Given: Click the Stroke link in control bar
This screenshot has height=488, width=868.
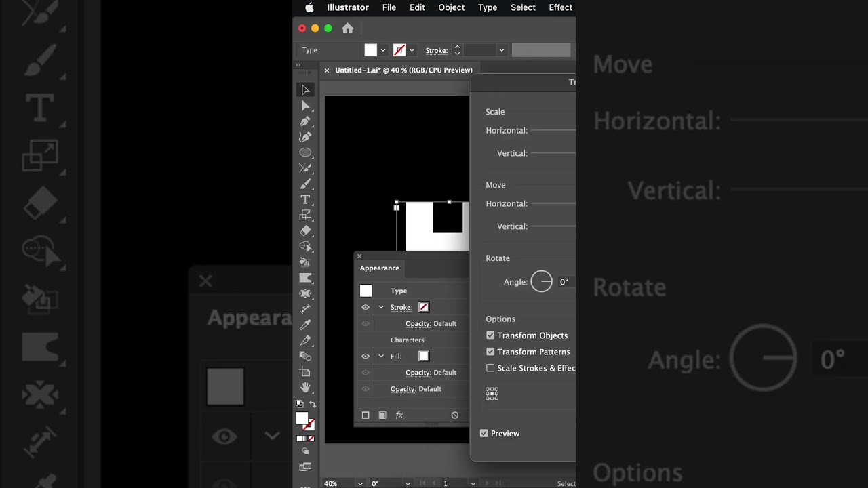Looking at the screenshot, I should [x=437, y=50].
